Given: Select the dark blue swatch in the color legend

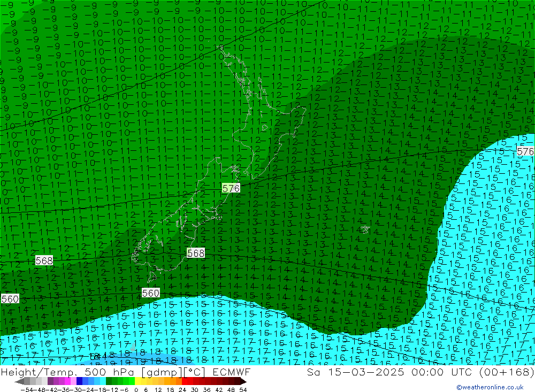Looking at the screenshot, I should (79, 381).
